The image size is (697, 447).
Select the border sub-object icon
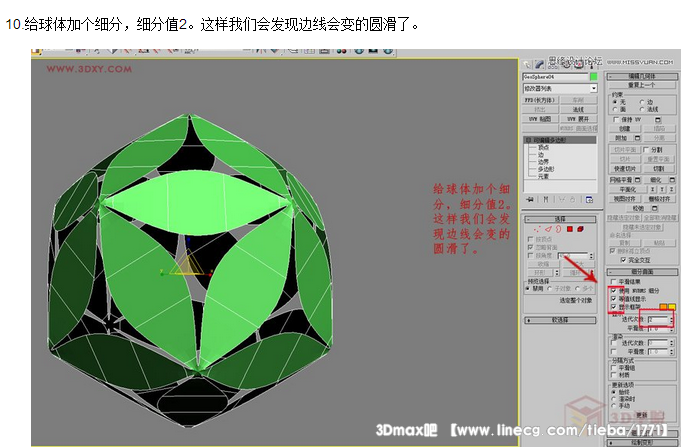point(559,229)
